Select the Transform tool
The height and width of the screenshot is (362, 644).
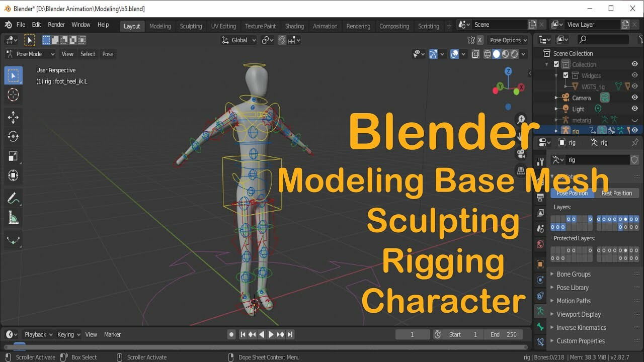point(14,175)
